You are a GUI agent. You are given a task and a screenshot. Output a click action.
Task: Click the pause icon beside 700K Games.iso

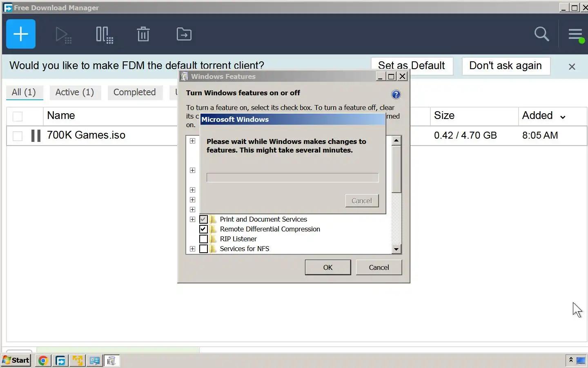(x=36, y=136)
